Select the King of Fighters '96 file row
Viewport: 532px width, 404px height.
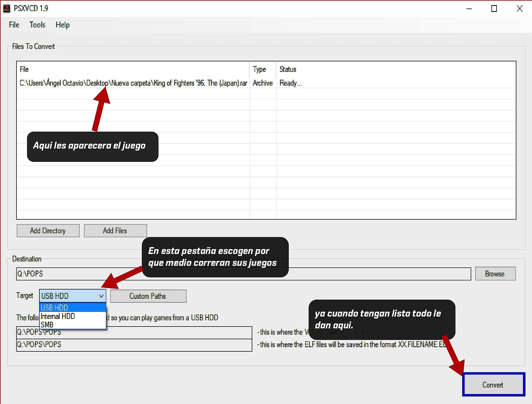pyautogui.click(x=266, y=83)
